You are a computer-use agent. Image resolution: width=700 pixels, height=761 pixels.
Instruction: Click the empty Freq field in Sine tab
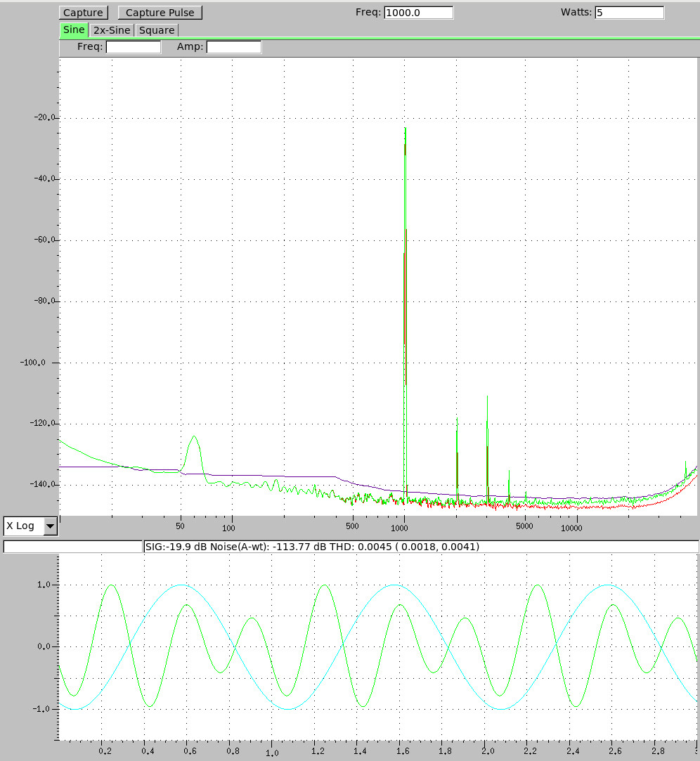(x=134, y=47)
